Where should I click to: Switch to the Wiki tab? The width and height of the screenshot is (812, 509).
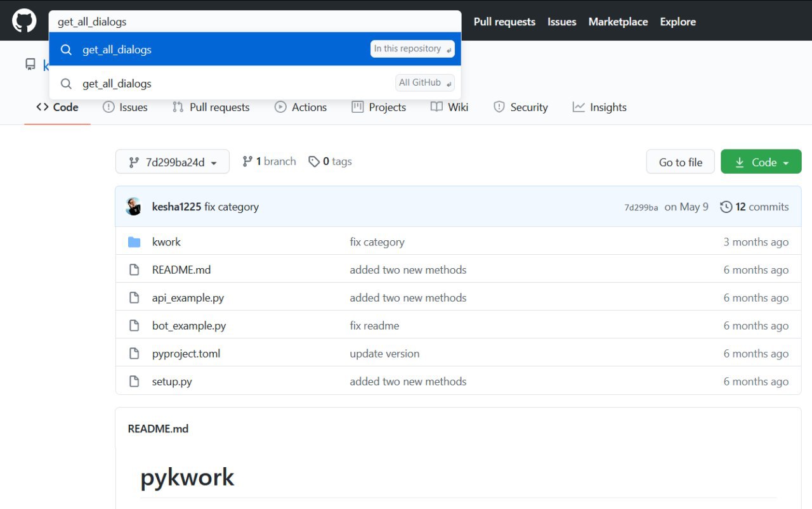point(450,107)
